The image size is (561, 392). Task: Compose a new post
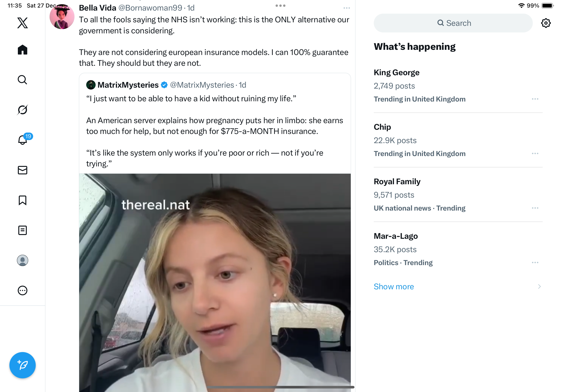click(x=23, y=365)
